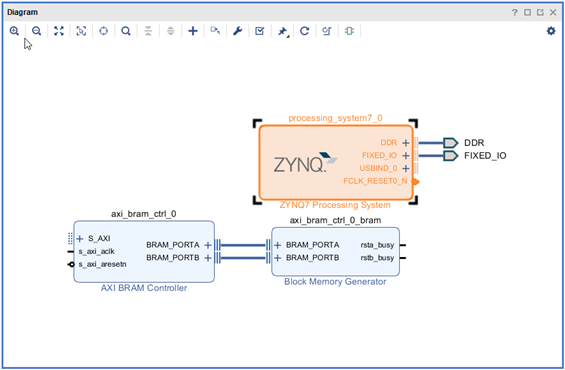Click the Block Memory Generator caption

tap(335, 282)
